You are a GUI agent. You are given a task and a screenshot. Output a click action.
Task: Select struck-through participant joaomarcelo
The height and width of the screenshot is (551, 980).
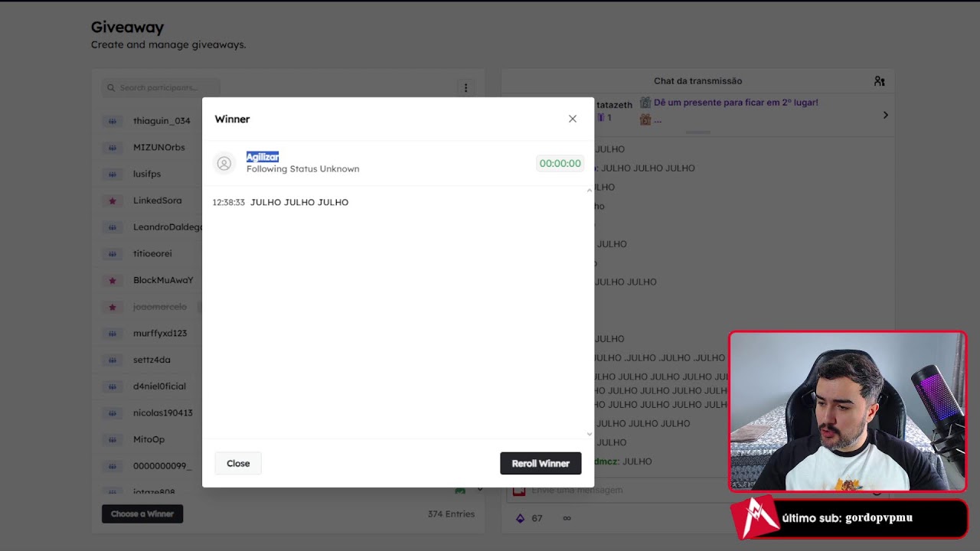(160, 307)
